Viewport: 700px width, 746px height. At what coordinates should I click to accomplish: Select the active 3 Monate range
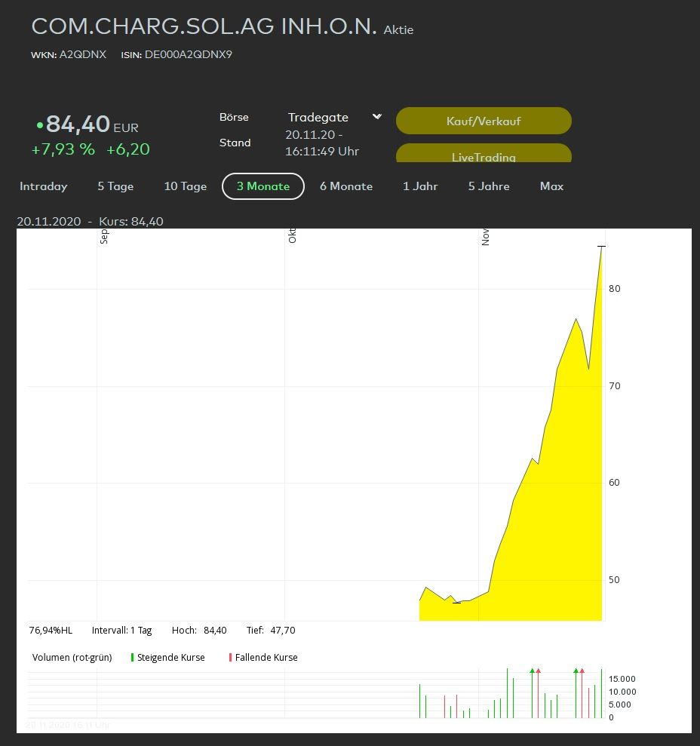click(263, 186)
